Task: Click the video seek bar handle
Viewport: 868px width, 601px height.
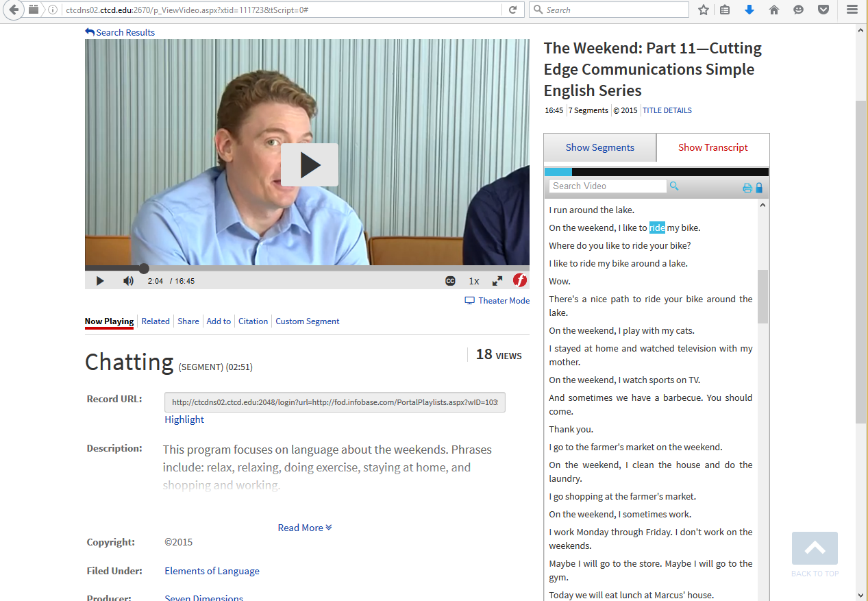Action: (x=144, y=269)
